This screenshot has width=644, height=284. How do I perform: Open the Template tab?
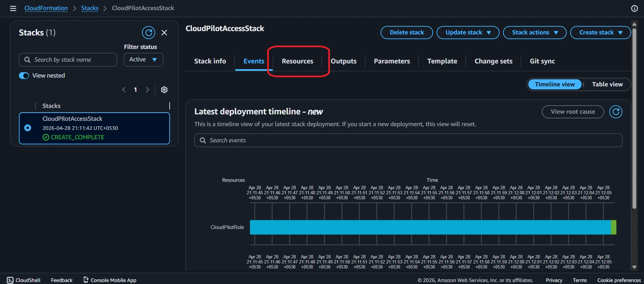pyautogui.click(x=442, y=61)
